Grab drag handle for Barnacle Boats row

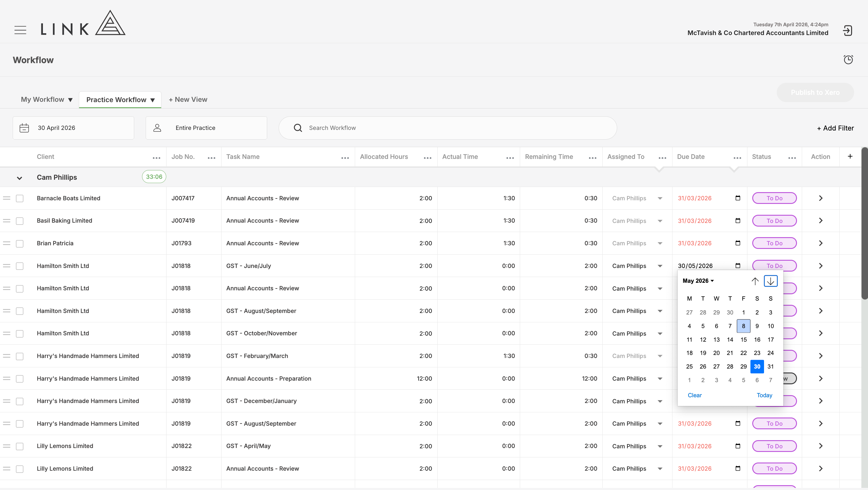coord(7,198)
